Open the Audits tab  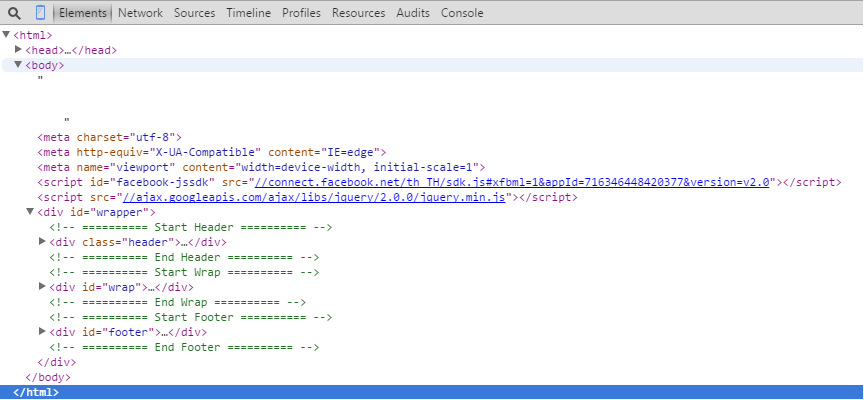click(x=413, y=13)
